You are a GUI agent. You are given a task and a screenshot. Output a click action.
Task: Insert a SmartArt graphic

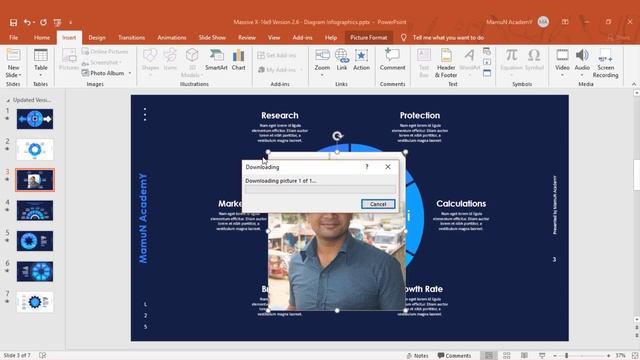(216, 59)
